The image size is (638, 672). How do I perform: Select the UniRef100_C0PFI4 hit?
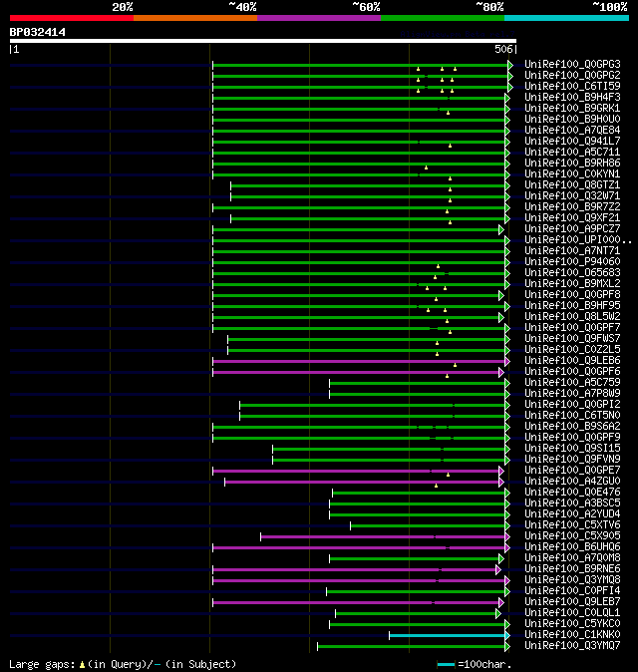[572, 591]
